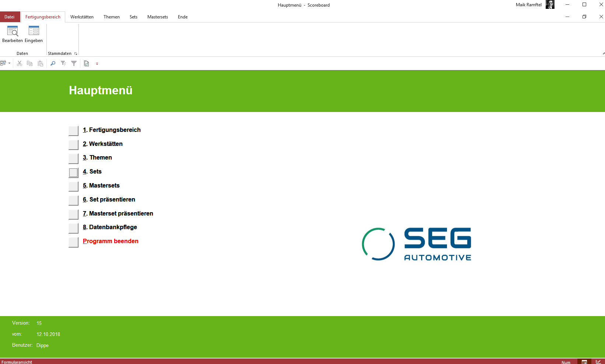Image resolution: width=605 pixels, height=364 pixels.
Task: Minimize the inner document window
Action: (x=567, y=17)
